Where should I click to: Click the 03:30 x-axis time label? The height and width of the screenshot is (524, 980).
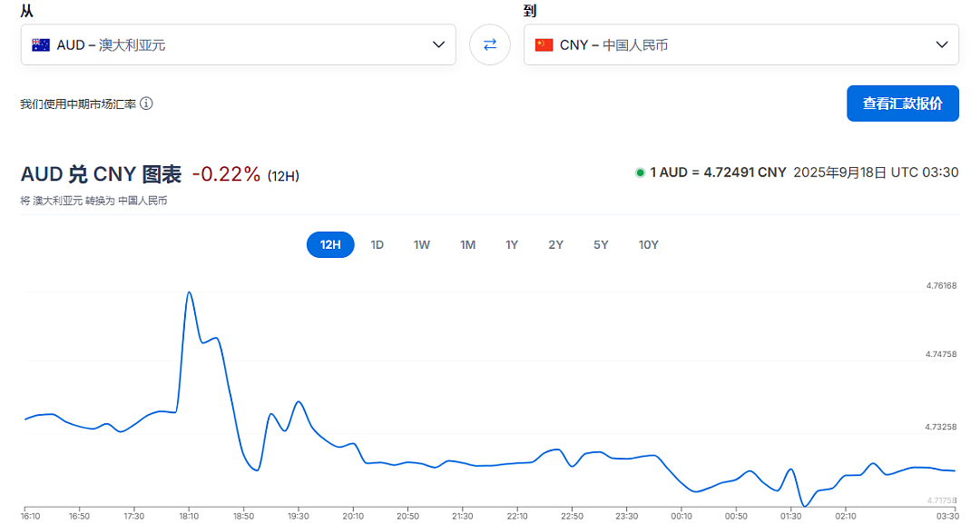tap(947, 517)
